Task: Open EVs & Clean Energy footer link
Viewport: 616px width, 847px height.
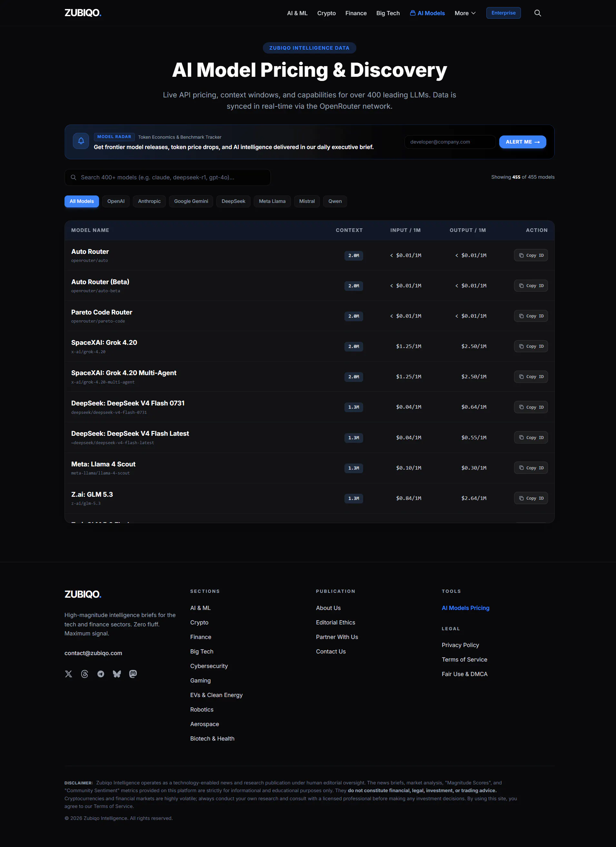Action: pos(216,695)
